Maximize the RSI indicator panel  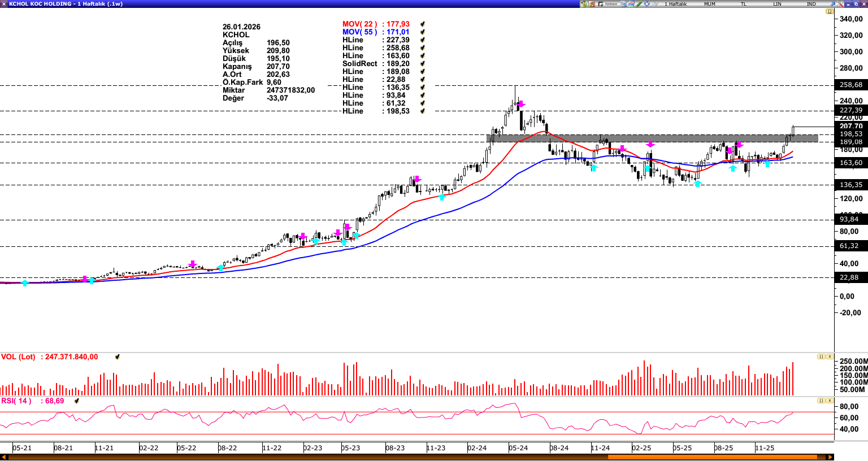(x=821, y=401)
